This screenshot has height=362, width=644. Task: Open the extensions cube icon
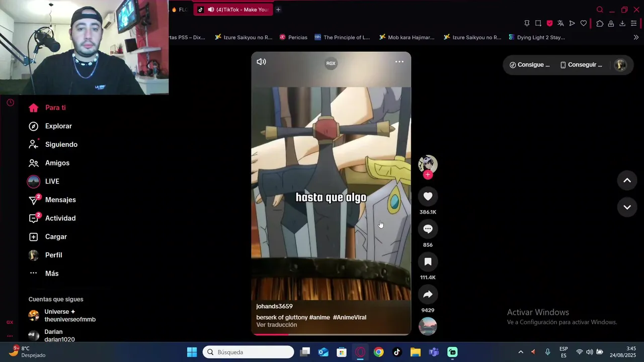pyautogui.click(x=600, y=23)
